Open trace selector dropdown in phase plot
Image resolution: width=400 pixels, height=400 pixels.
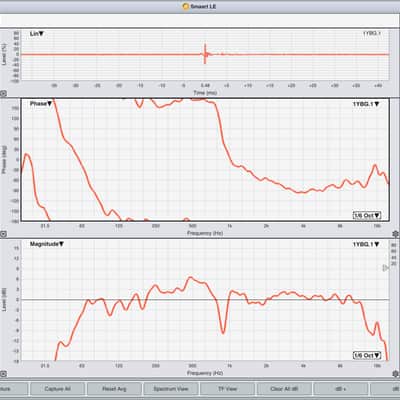[x=366, y=104]
